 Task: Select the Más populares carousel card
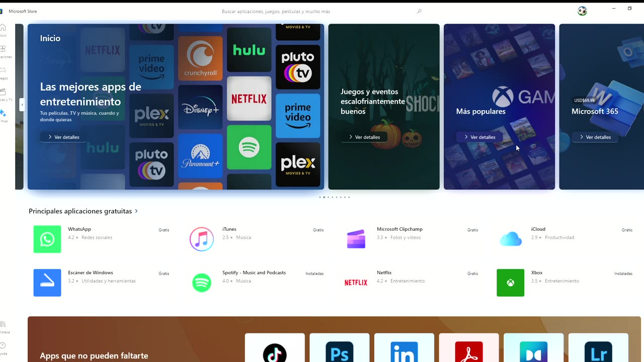point(499,107)
